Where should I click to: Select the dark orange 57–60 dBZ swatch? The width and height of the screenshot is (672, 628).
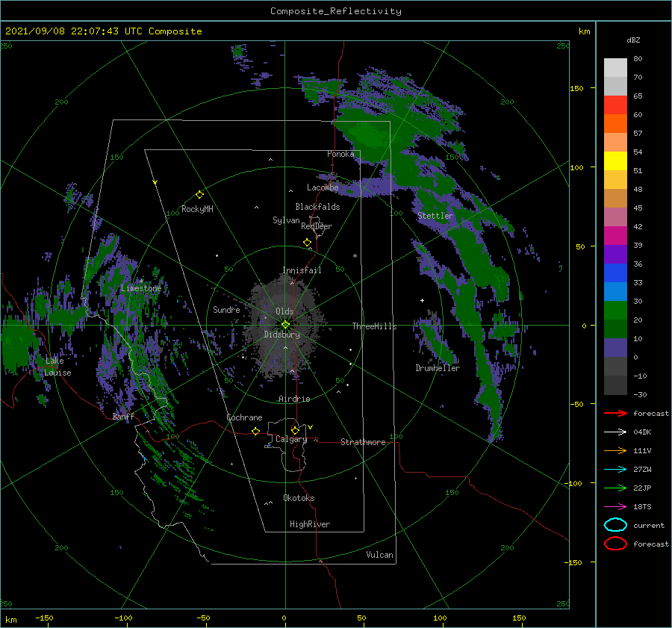click(615, 123)
